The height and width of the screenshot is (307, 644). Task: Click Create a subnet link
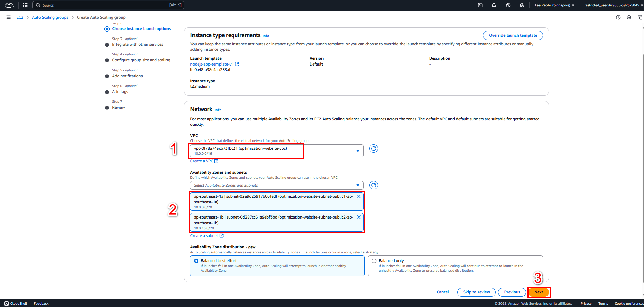coord(207,236)
